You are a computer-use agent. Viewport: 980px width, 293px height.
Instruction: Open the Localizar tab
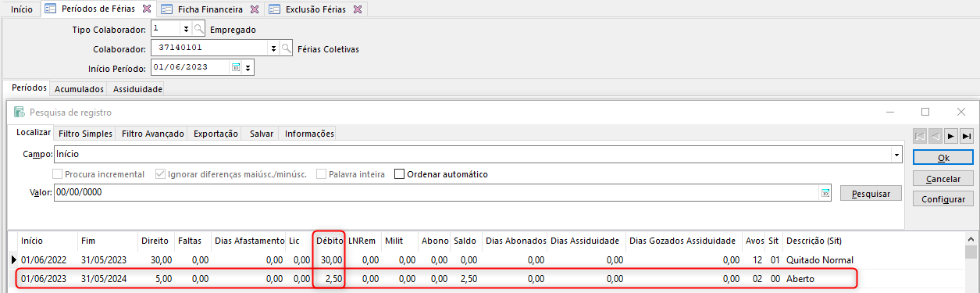point(33,134)
